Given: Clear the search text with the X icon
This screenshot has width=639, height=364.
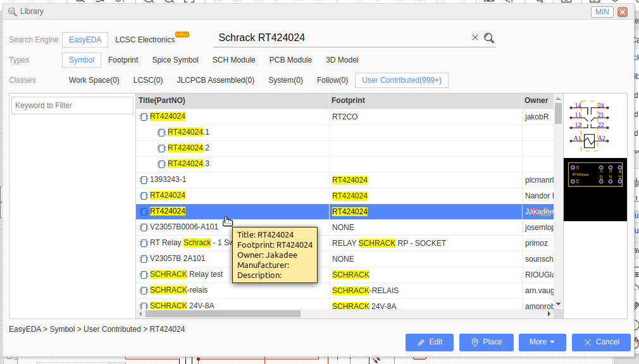Looking at the screenshot, I should [475, 37].
